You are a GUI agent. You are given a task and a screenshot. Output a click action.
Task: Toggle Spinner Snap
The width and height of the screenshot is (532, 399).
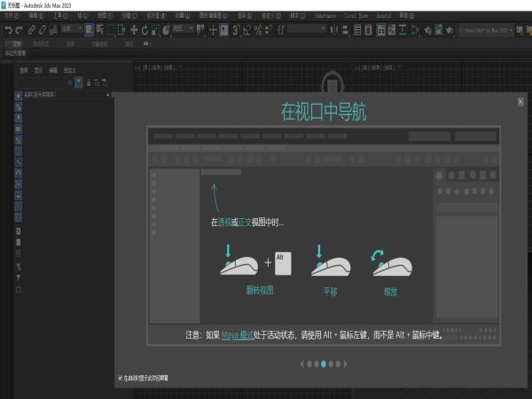click(269, 30)
